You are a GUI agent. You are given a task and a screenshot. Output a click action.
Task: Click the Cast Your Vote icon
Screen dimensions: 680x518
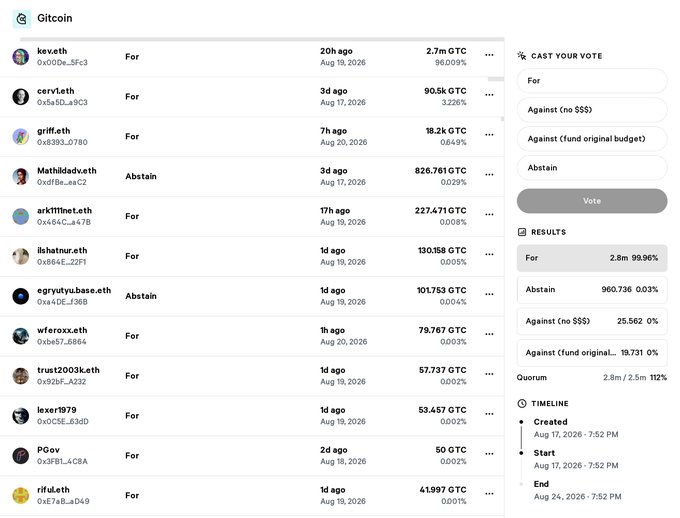coord(522,56)
